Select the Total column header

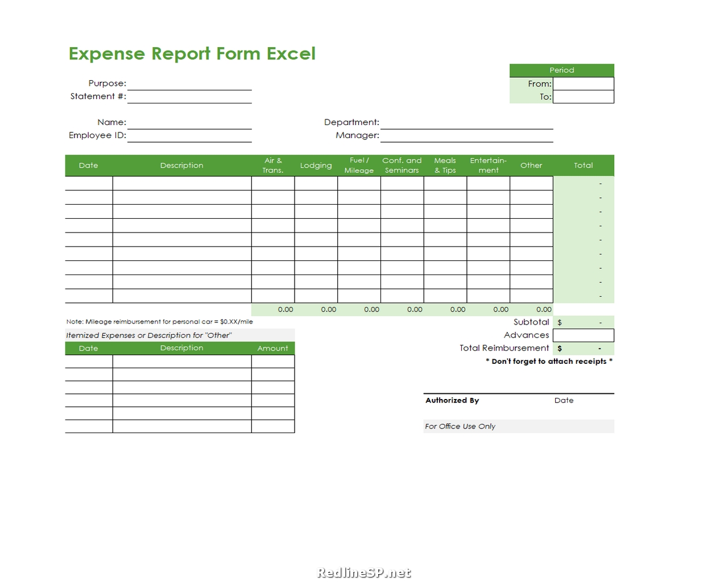[x=584, y=165]
